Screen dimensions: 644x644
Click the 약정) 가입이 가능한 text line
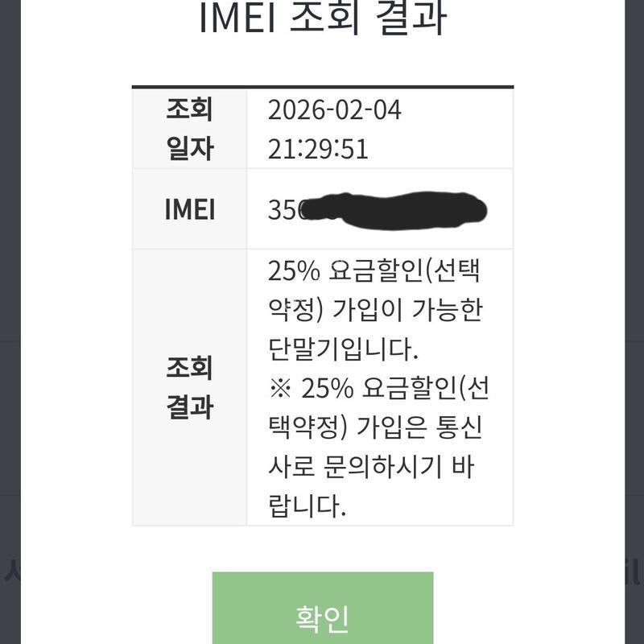coord(374,312)
